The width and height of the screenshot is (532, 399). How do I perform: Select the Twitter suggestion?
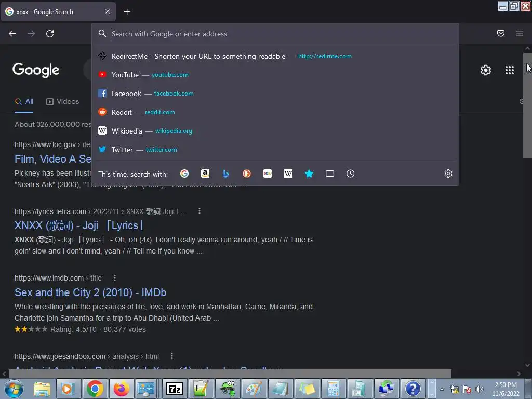pyautogui.click(x=275, y=149)
